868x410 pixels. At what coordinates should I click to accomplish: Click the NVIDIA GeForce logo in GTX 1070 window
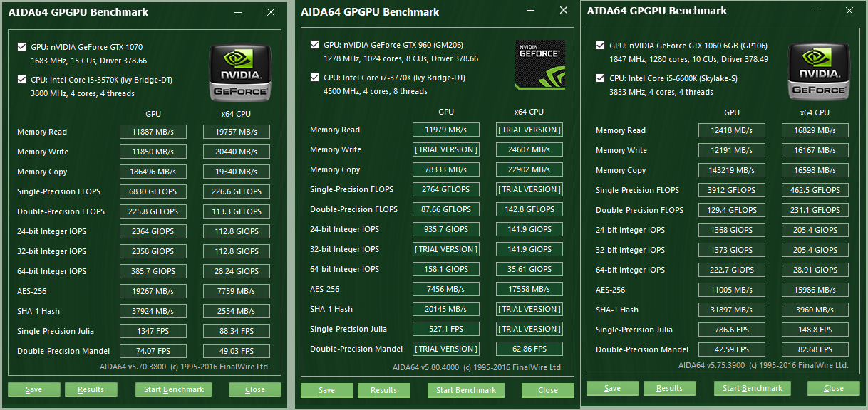[x=240, y=72]
